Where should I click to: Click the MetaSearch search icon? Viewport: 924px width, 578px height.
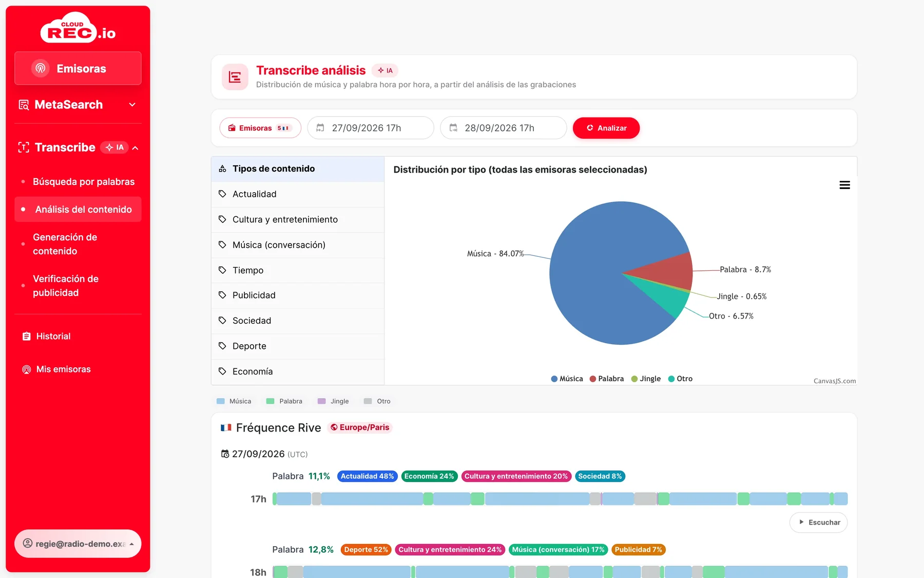tap(24, 105)
